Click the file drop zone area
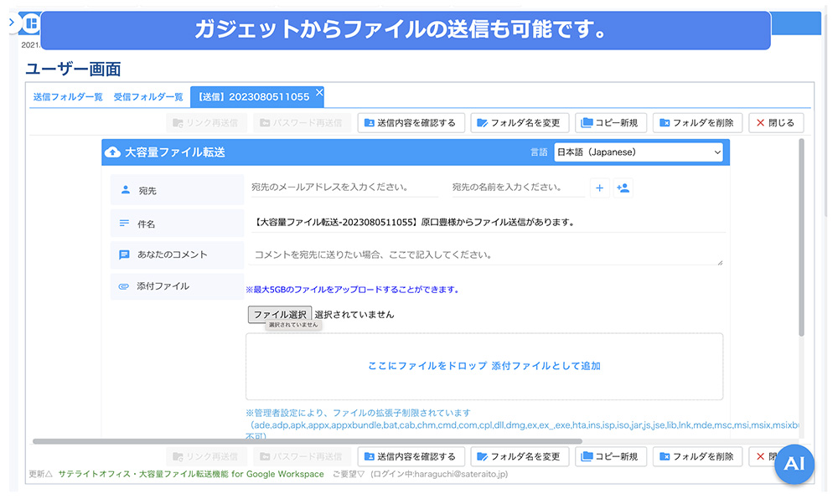838x504 pixels. [484, 366]
